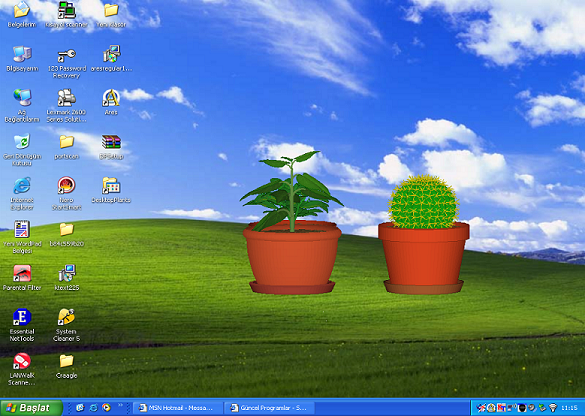This screenshot has width=585, height=416.
Task: Launch Lexmark 2600 Series Solution shortcut
Action: coord(66,106)
